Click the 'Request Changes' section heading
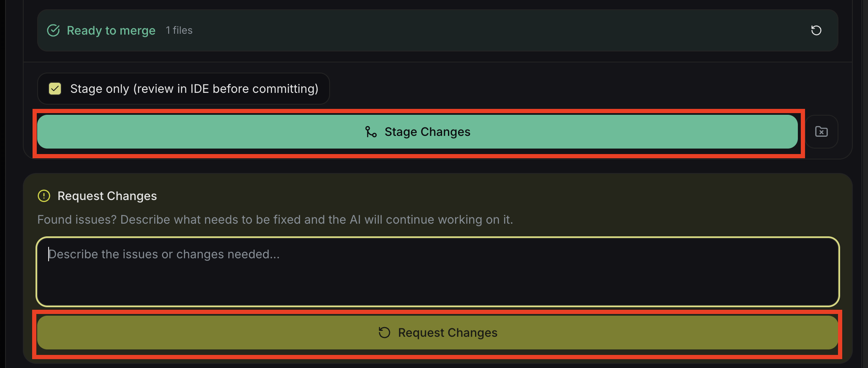The image size is (868, 368). (107, 196)
